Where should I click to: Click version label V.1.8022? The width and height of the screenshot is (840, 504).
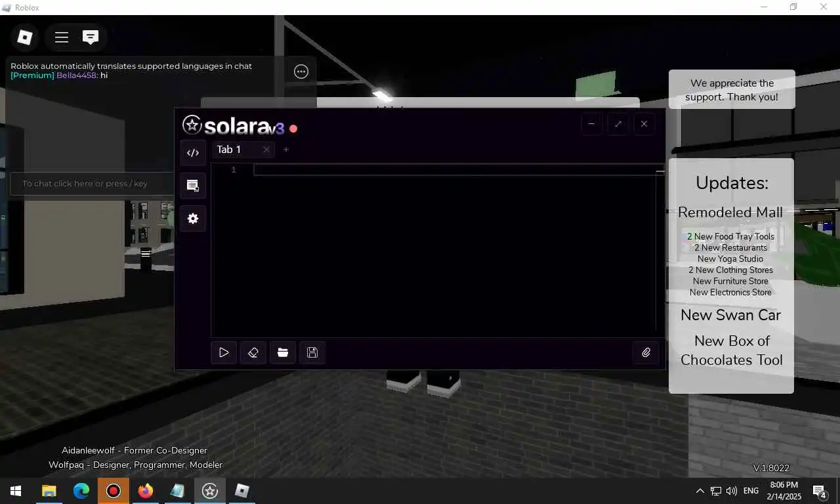pyautogui.click(x=771, y=468)
